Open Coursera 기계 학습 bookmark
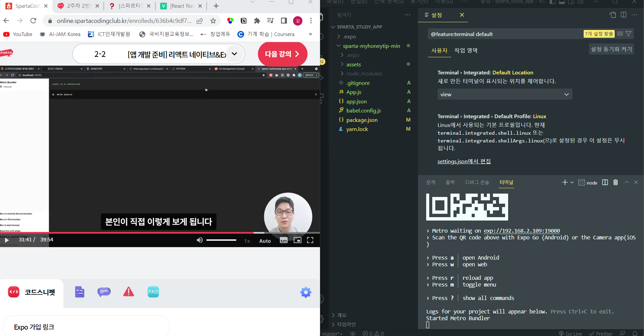This screenshot has width=644, height=336. (x=266, y=34)
